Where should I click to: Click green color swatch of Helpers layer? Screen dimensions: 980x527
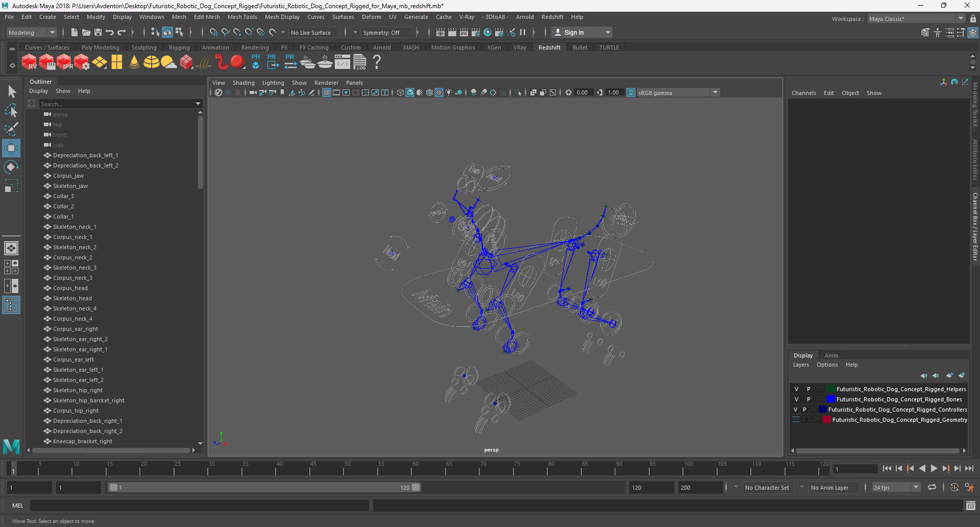830,389
